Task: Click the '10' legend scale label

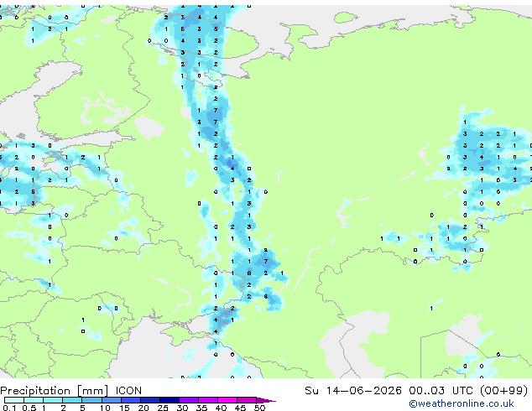Action: [x=105, y=408]
